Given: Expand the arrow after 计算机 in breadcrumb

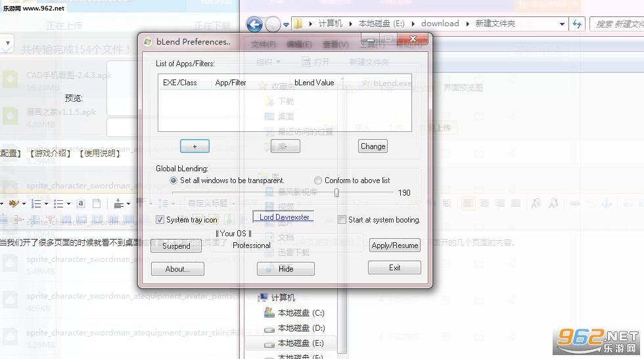Looking at the screenshot, I should tap(350, 24).
